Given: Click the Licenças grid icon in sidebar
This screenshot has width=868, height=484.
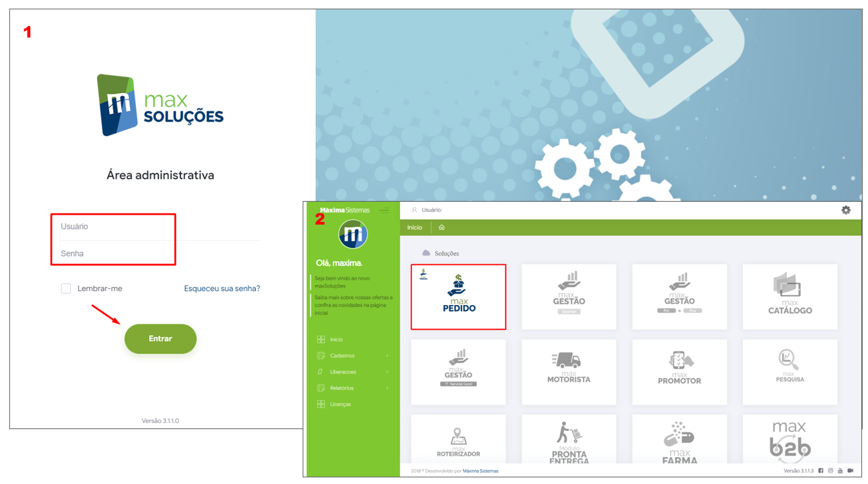Looking at the screenshot, I should coord(321,404).
